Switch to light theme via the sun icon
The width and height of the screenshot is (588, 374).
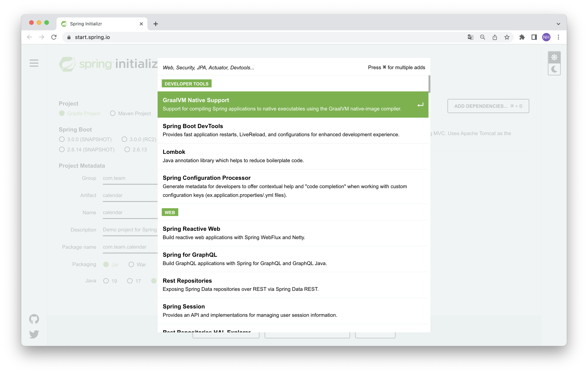point(554,57)
